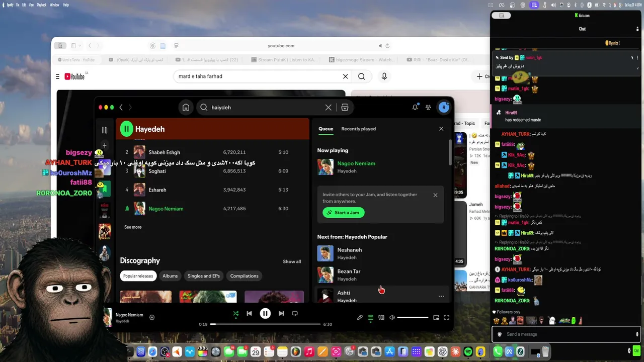
Task: Toggle shuffle in Spotify player
Action: tap(235, 313)
